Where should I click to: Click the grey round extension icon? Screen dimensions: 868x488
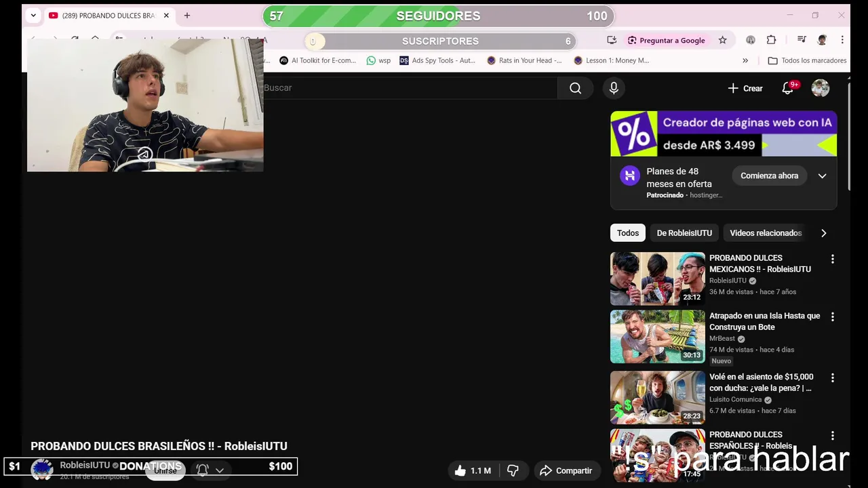pyautogui.click(x=751, y=40)
